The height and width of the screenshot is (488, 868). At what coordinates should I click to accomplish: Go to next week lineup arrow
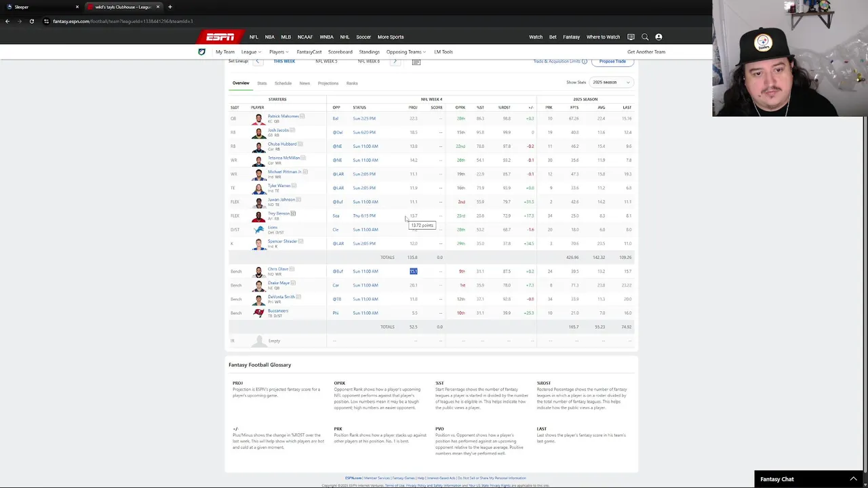pos(395,61)
